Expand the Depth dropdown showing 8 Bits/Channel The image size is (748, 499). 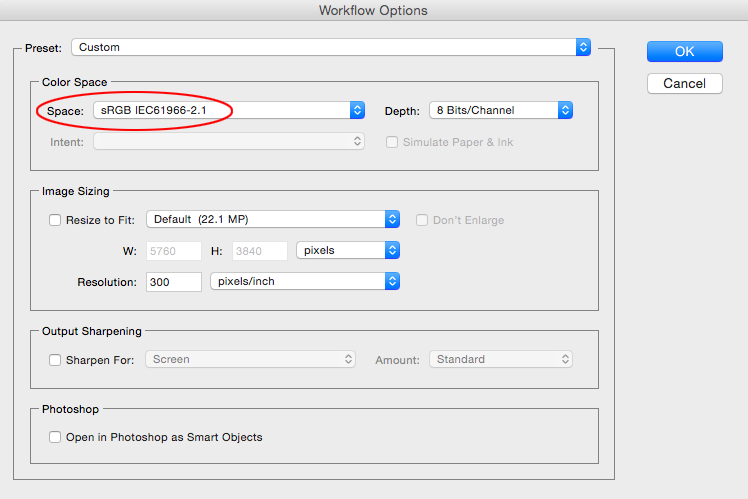pyautogui.click(x=500, y=110)
